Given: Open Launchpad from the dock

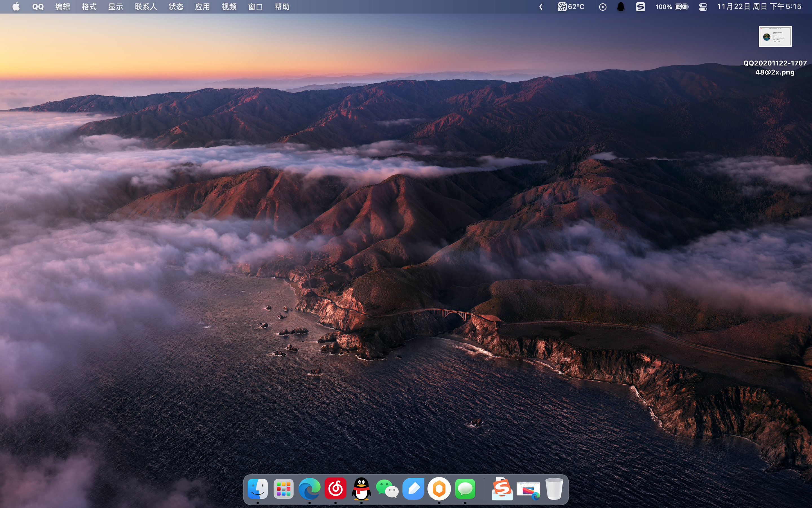Looking at the screenshot, I should 284,489.
